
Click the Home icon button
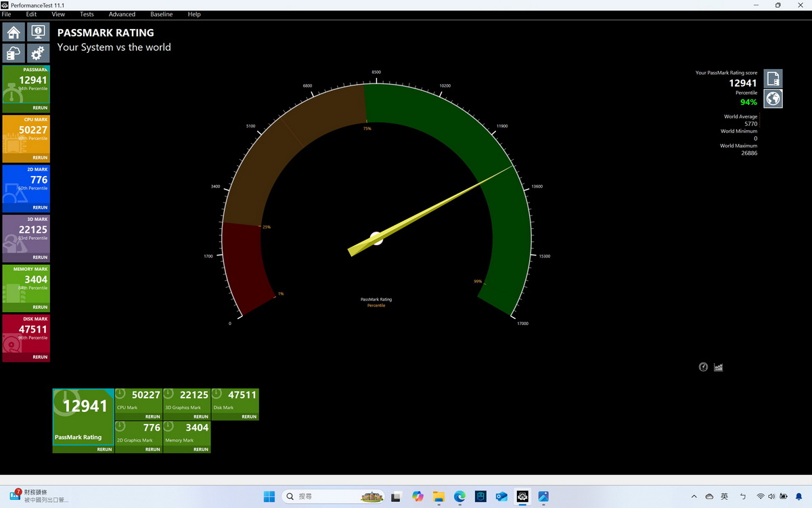pos(14,32)
